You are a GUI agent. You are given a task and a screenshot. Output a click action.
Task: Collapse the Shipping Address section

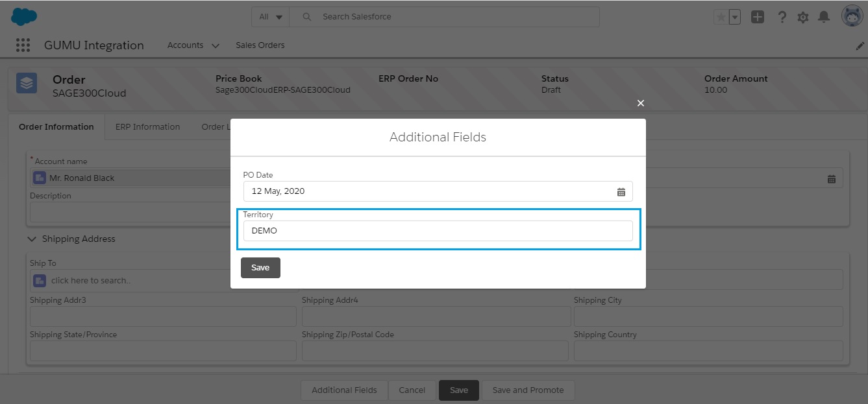pyautogui.click(x=32, y=239)
